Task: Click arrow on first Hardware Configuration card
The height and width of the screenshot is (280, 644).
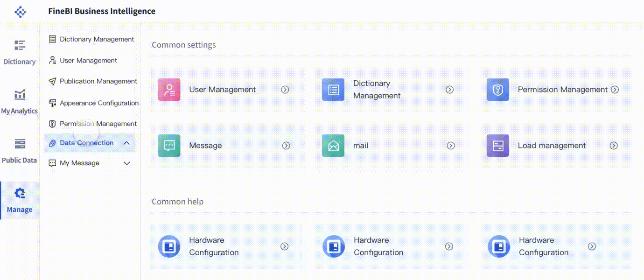Action: (284, 246)
